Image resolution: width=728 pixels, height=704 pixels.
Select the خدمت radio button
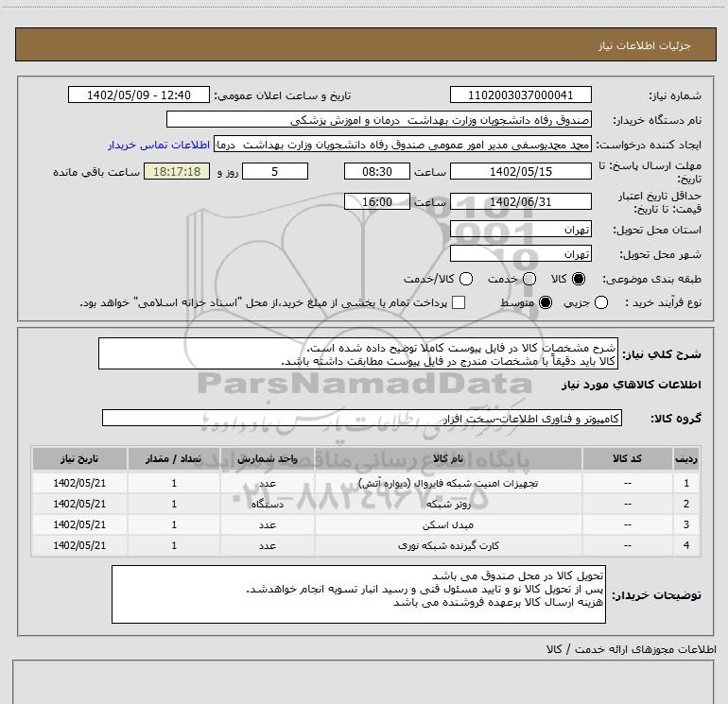point(529,279)
